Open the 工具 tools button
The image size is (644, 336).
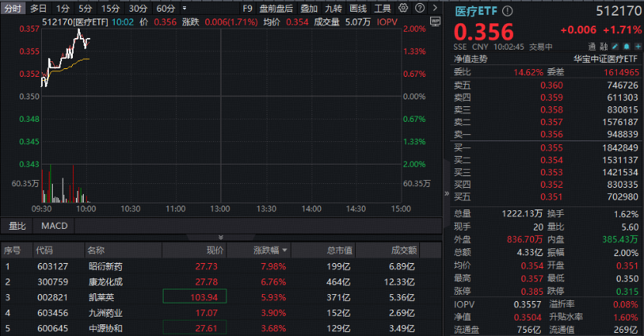pos(382,8)
